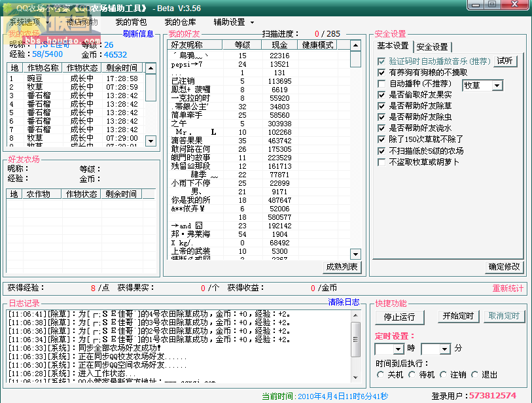
Task: Open the 牧草 crop dropdown
Action: click(497, 86)
